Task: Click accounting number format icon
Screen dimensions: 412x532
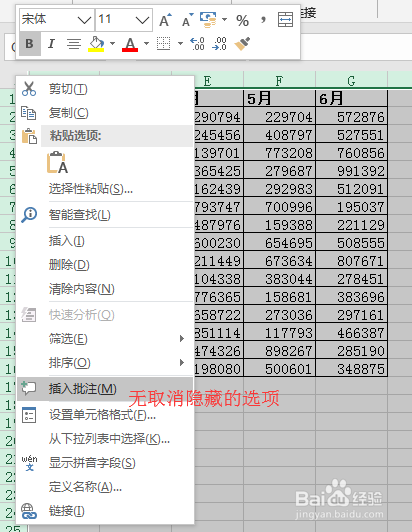Action: point(208,20)
